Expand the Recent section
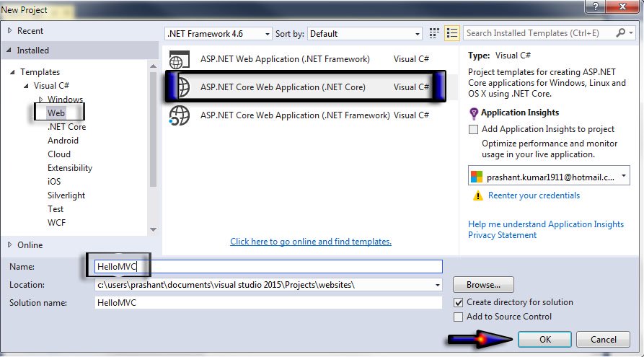The width and height of the screenshot is (644, 357). click(10, 30)
